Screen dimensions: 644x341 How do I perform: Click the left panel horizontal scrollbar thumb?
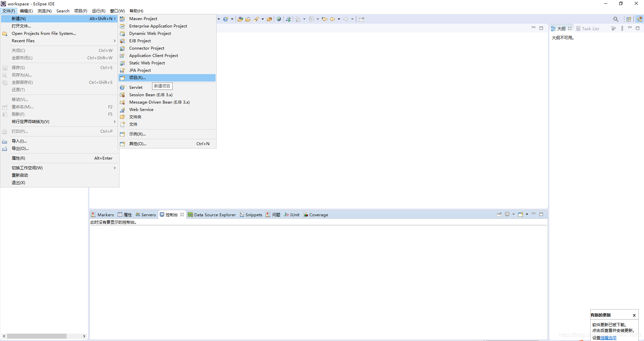pyautogui.click(x=37, y=336)
